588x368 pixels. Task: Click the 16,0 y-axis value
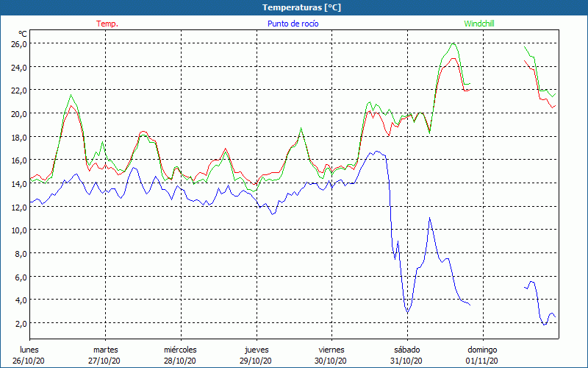[19, 160]
